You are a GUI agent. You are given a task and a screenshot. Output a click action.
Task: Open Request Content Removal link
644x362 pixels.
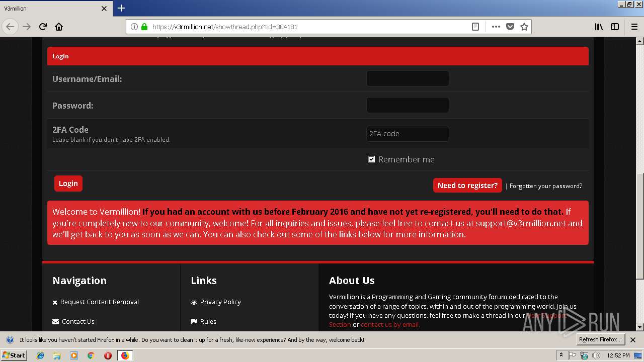pyautogui.click(x=100, y=302)
